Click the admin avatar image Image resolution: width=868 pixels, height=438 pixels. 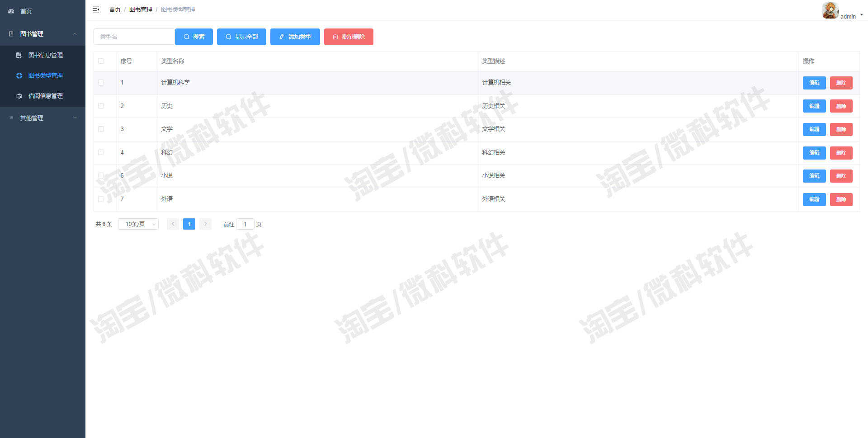point(830,10)
